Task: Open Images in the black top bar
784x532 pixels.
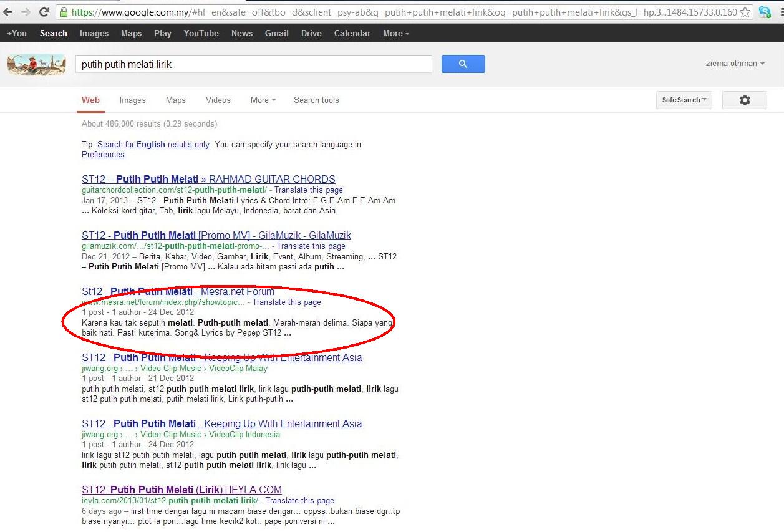Action: point(94,33)
